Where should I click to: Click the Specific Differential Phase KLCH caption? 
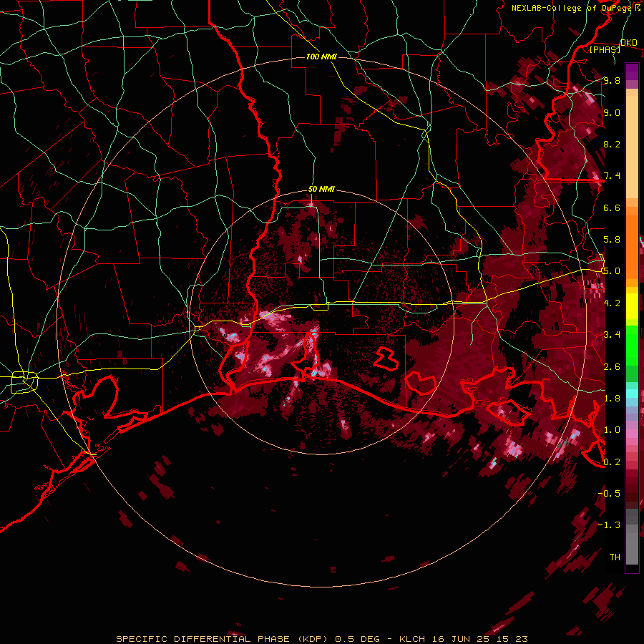321,639
